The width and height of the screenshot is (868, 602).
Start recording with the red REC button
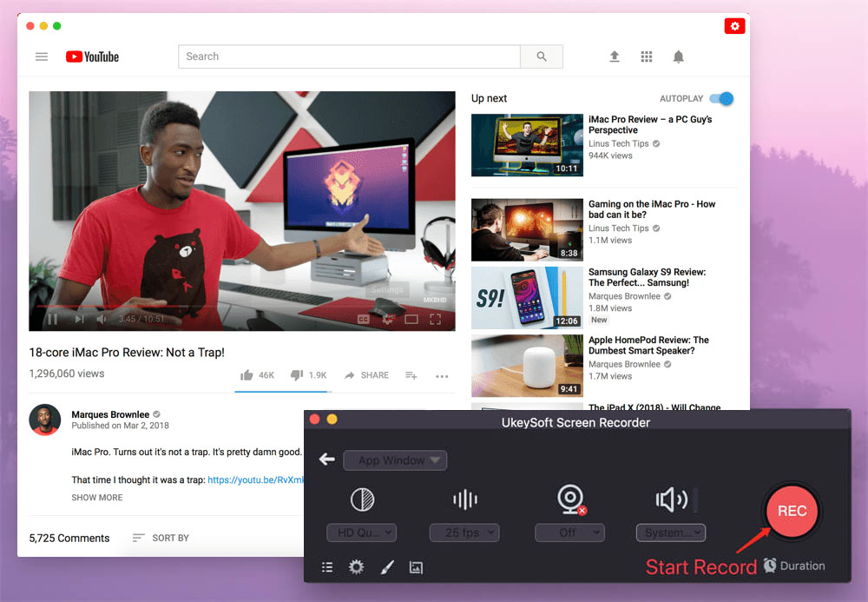(792, 511)
